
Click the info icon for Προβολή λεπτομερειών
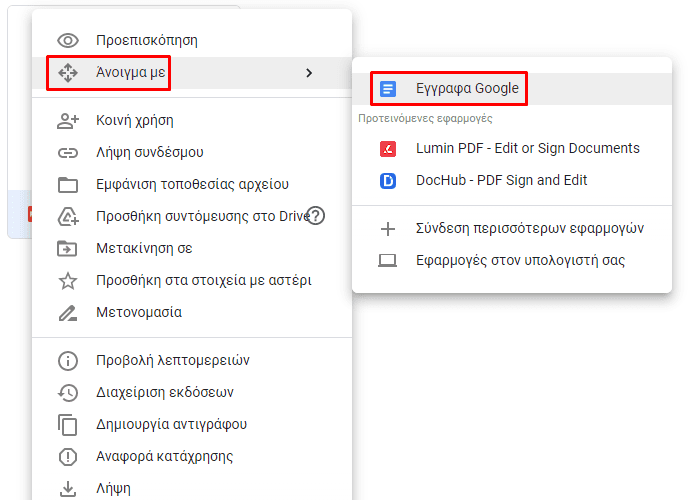pyautogui.click(x=68, y=361)
